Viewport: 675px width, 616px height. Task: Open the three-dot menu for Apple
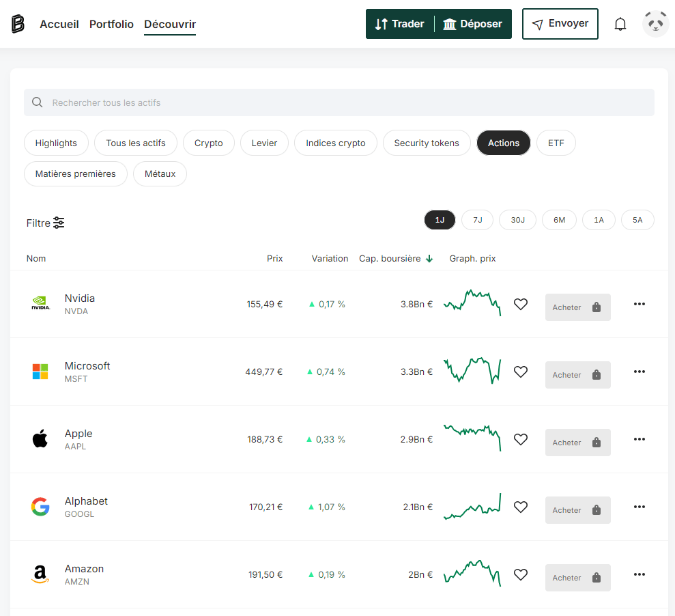(x=640, y=439)
